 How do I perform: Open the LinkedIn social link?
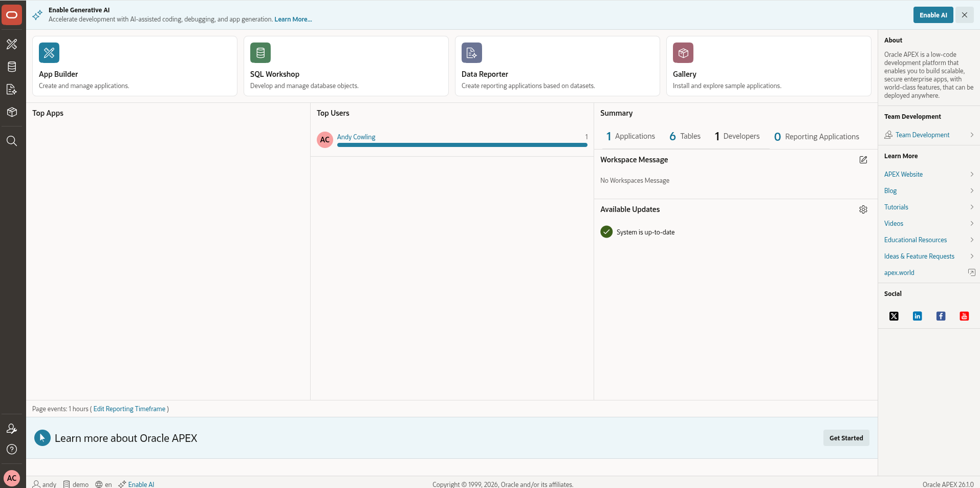[918, 316]
